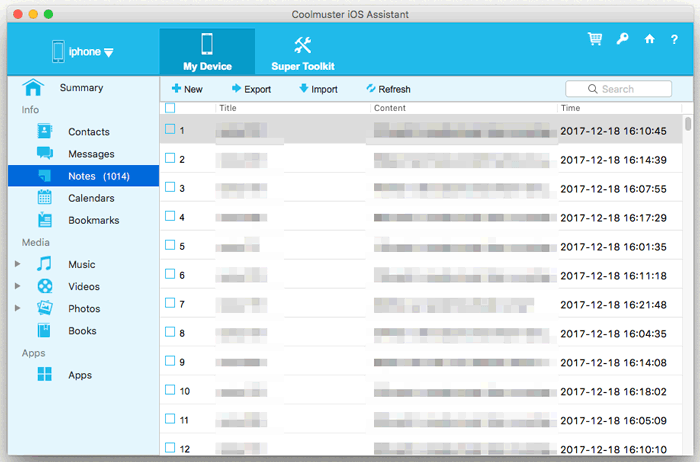The image size is (700, 462).
Task: Select timestamp 2017-12-18 16:04:35
Action: [613, 334]
